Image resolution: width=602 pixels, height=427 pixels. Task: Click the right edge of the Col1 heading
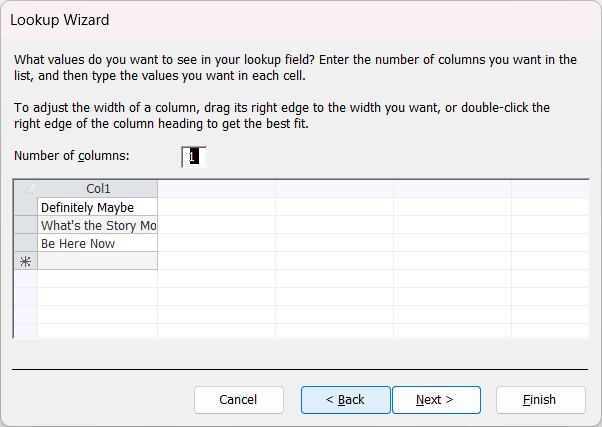coord(157,189)
